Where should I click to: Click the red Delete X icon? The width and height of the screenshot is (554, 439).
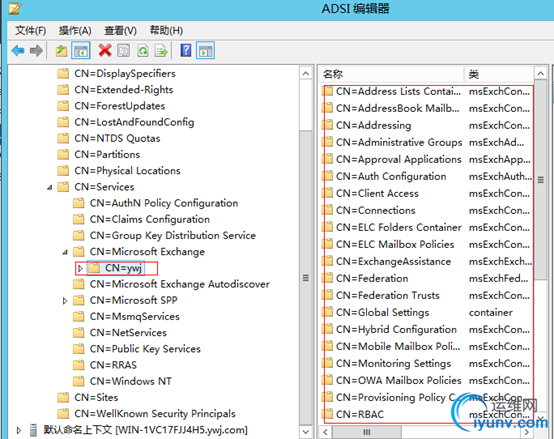point(105,51)
